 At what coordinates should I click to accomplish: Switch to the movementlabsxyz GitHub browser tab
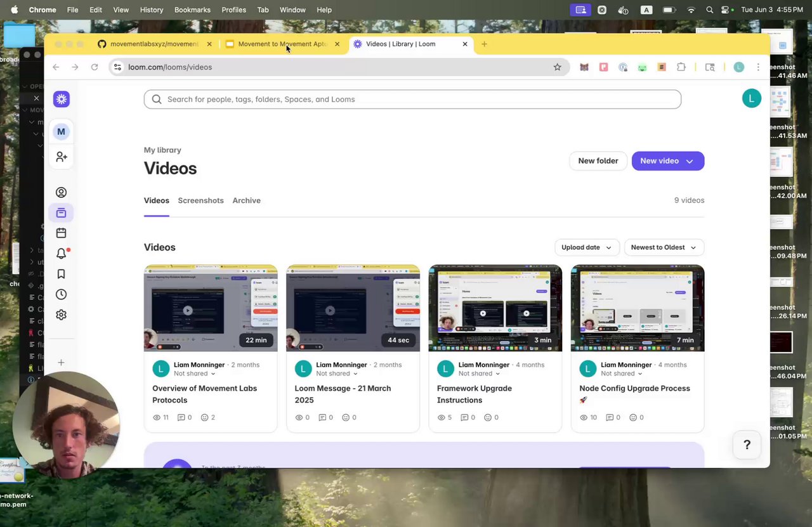click(x=154, y=44)
